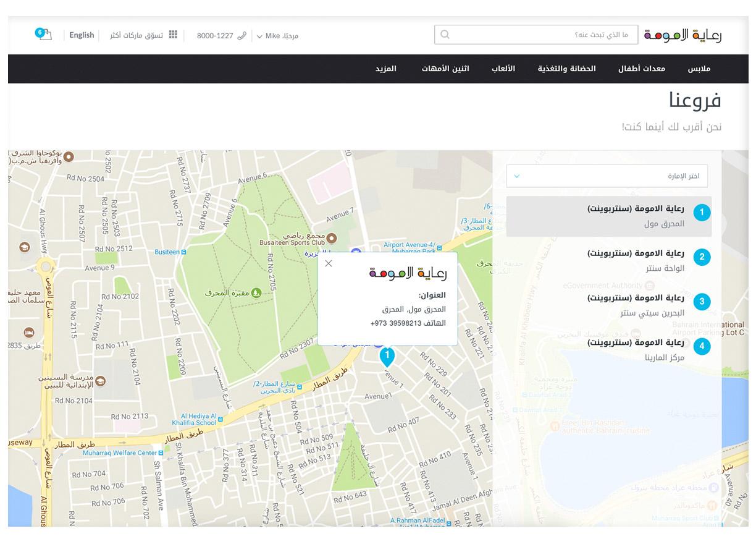Open the اثنين الأمهات menu
Image resolution: width=756 pixels, height=544 pixels.
(445, 69)
